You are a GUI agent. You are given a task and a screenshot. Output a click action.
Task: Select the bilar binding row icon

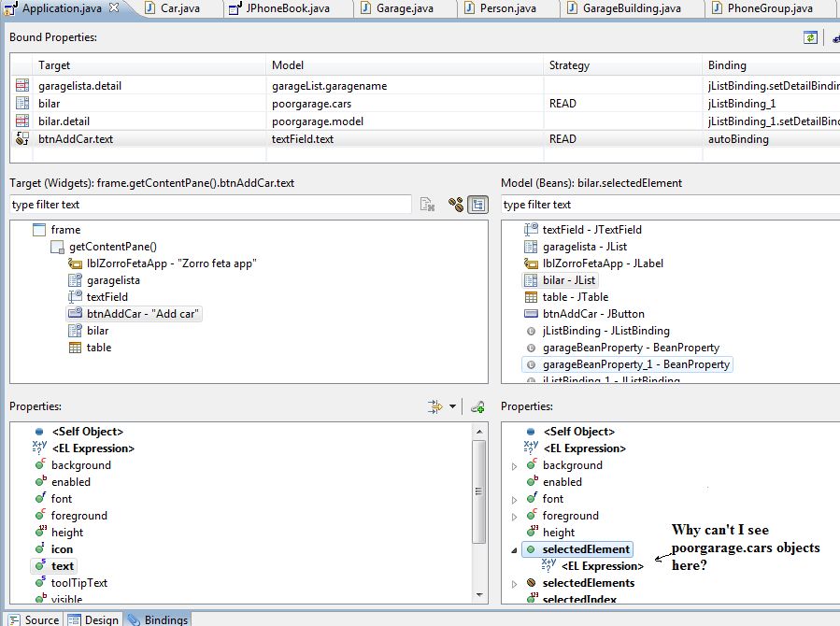tap(22, 104)
